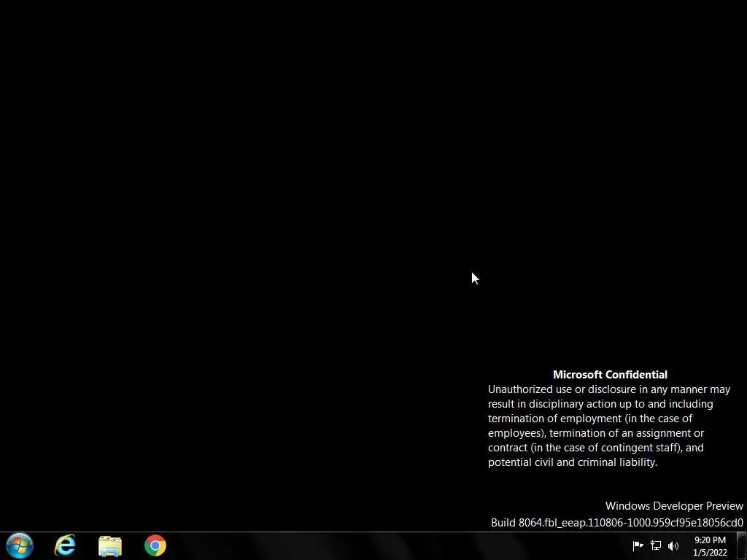Open Action Center flag icon
This screenshot has height=560, width=747.
(x=638, y=545)
